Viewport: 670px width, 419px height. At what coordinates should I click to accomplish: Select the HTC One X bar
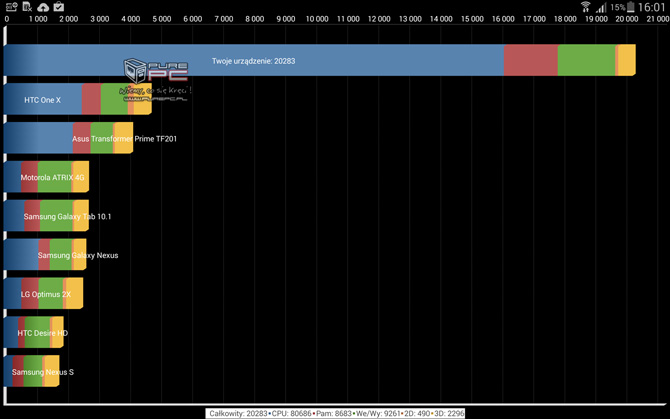pos(77,99)
